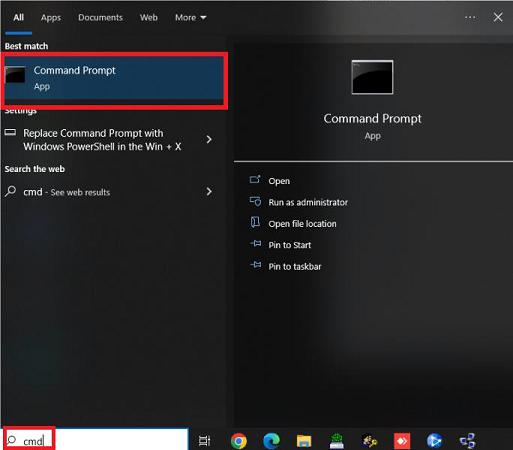Open Task View from the taskbar
The width and height of the screenshot is (513, 450).
[204, 441]
